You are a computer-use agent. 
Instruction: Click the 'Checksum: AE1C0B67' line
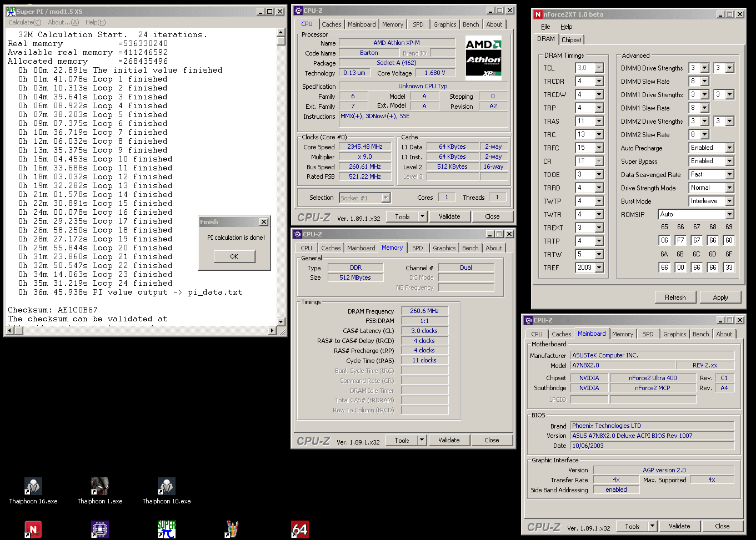coord(53,310)
